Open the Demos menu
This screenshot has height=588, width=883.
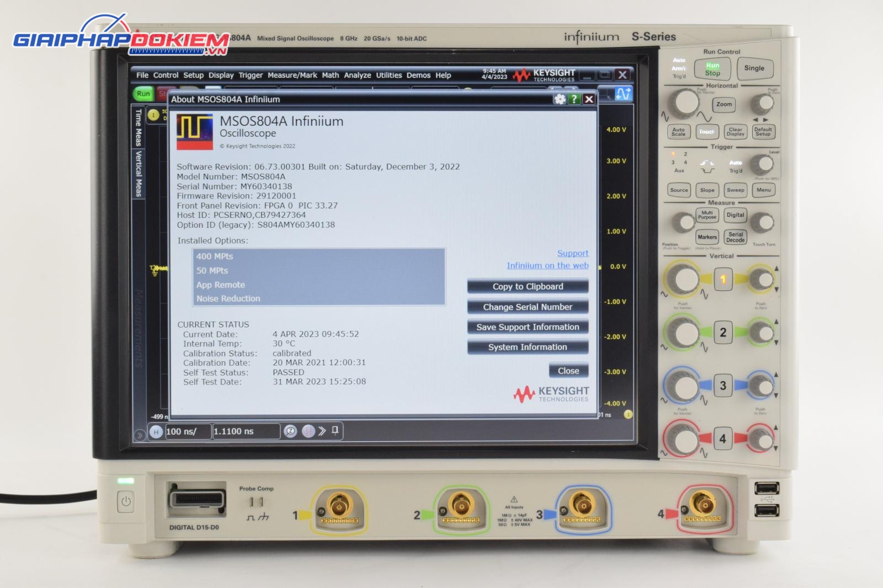418,75
